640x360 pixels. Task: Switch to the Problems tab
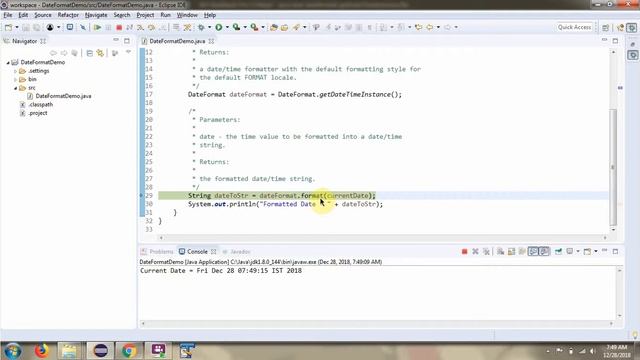[158, 251]
